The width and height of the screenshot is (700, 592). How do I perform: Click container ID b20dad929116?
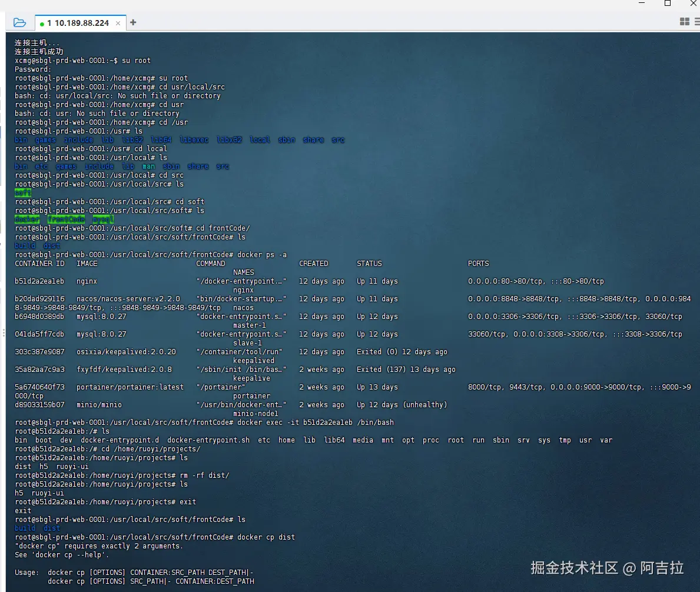pos(39,299)
